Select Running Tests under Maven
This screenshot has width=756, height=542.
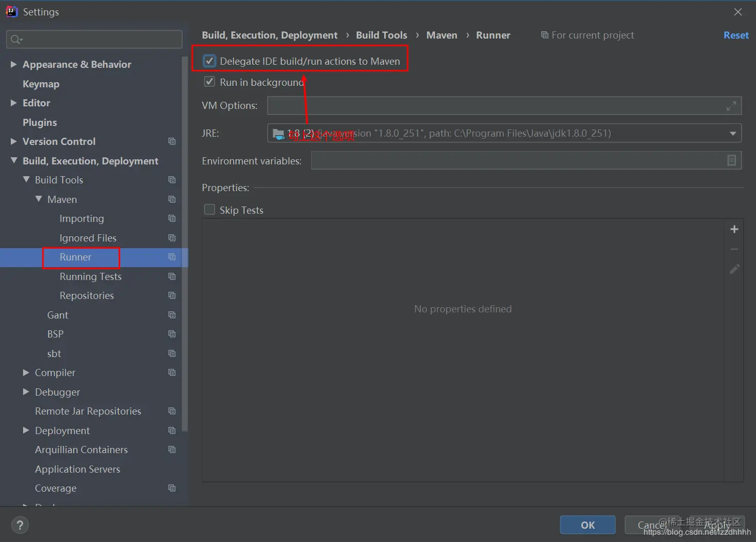[90, 276]
